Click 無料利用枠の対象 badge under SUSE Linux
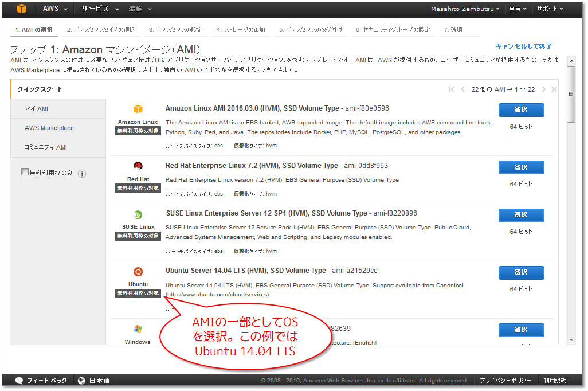Image resolution: width=588 pixels, height=391 pixels. tap(138, 236)
